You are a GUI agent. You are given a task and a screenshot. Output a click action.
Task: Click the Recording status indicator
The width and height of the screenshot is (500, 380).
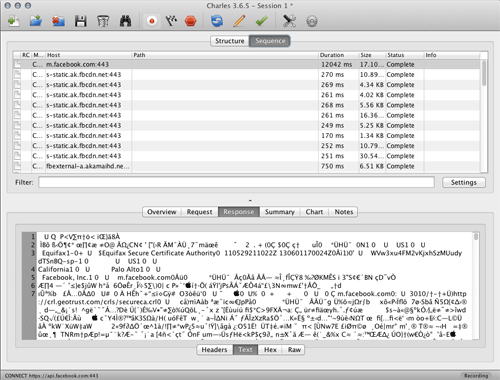click(x=476, y=376)
